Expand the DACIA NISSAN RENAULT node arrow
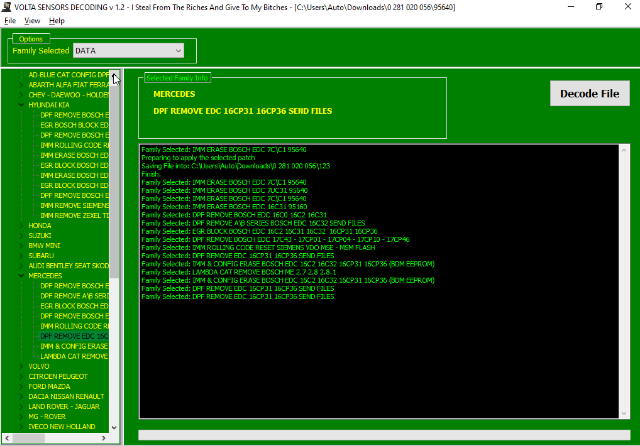This screenshot has height=446, width=640. pos(21,397)
